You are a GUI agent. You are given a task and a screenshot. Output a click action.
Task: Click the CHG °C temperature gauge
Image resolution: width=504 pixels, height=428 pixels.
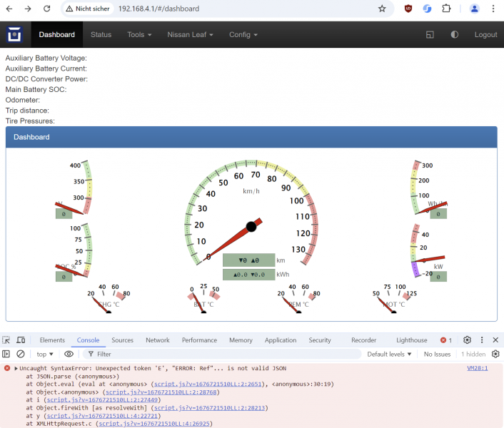109,299
